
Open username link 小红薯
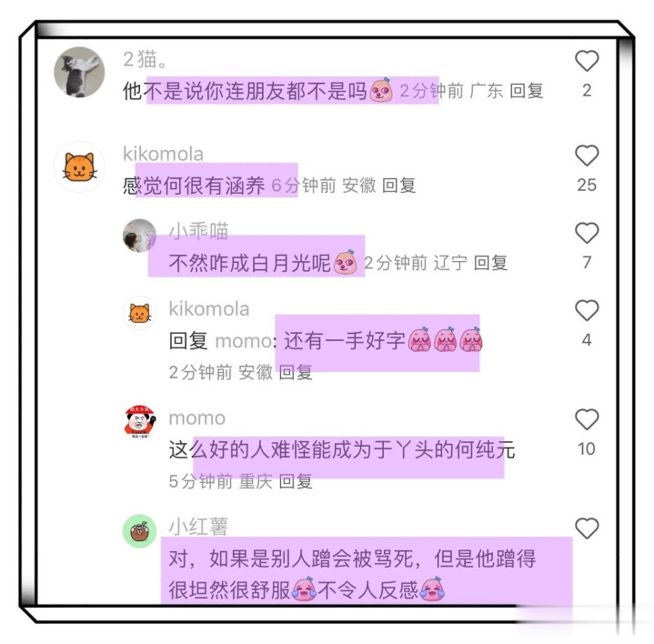point(198,527)
